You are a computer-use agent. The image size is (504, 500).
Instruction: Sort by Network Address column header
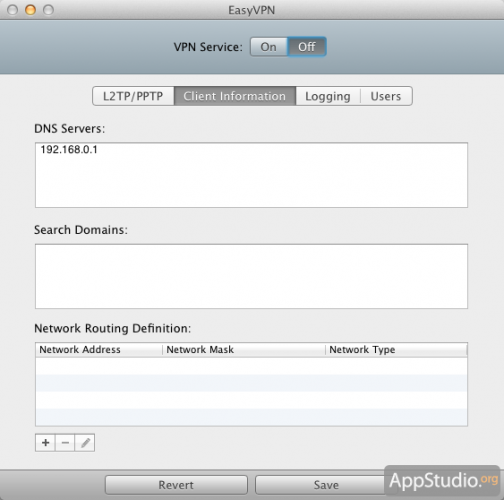click(99, 350)
